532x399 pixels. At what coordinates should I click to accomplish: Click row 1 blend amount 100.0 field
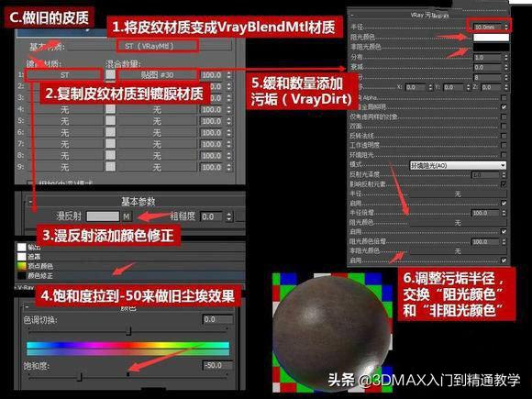212,75
